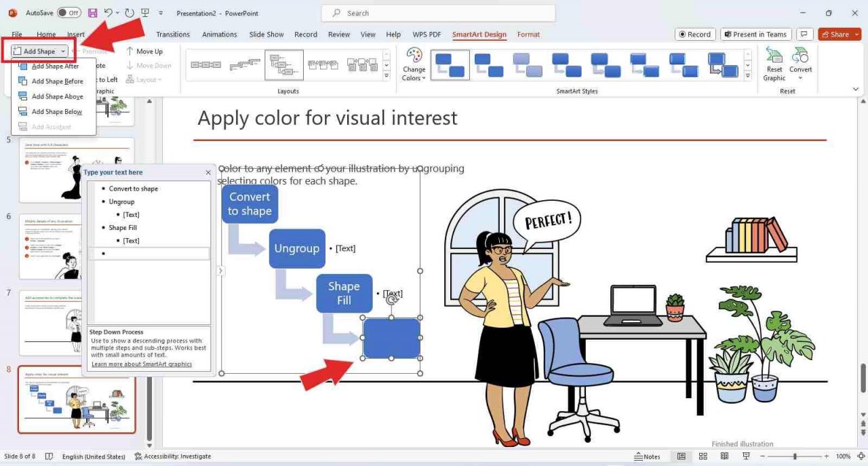Image resolution: width=868 pixels, height=466 pixels.
Task: Open Learn more about SmartArt graphics link
Action: tap(141, 364)
